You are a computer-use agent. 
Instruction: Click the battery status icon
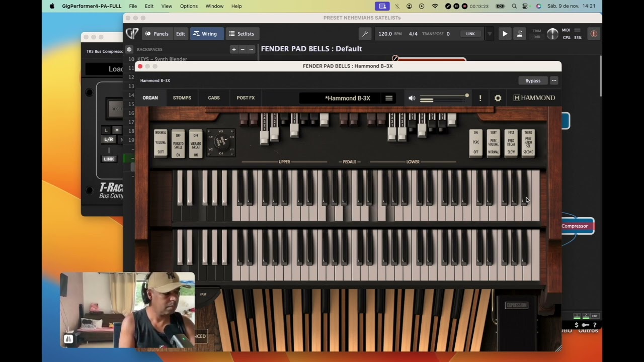(x=500, y=6)
